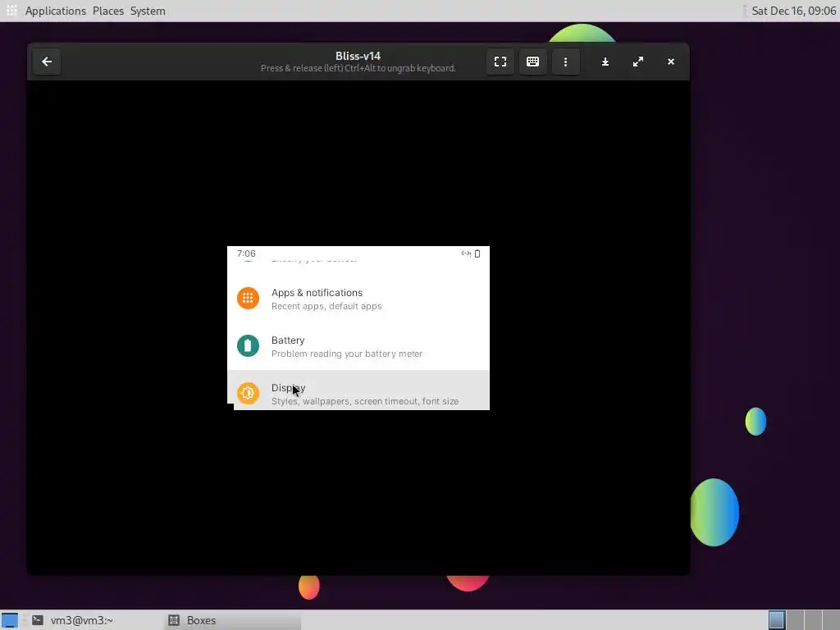Click the Android network status icon
840x630 pixels.
coord(466,253)
